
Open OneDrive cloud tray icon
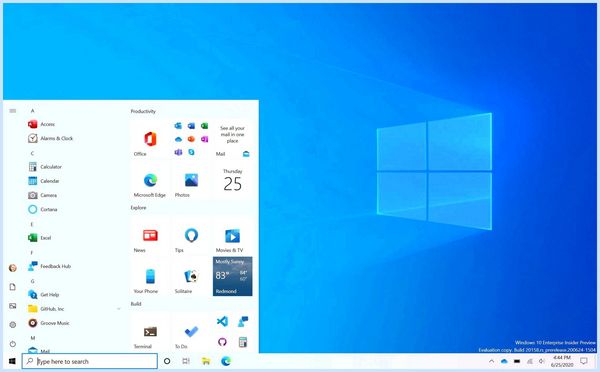pos(504,361)
